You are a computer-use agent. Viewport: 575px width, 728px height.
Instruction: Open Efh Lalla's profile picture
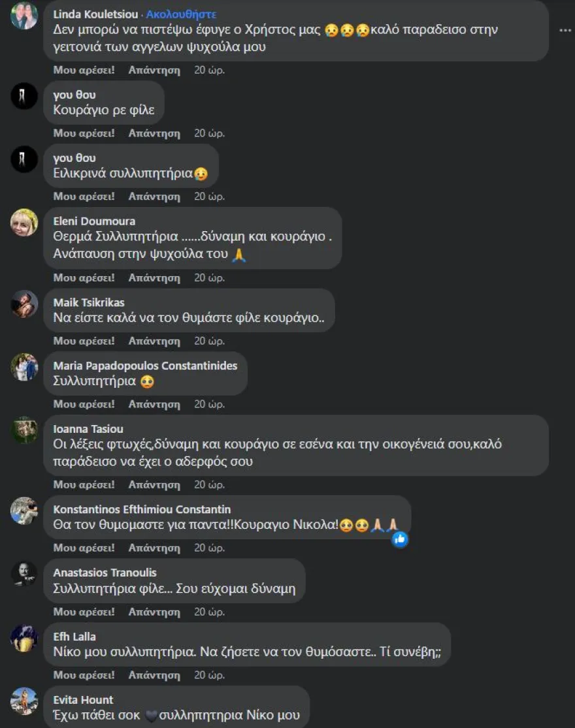(x=24, y=638)
